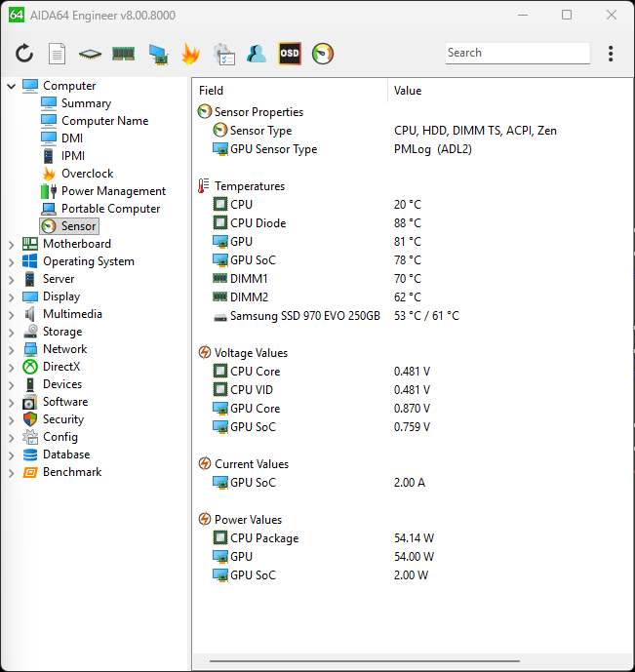The height and width of the screenshot is (672, 635).
Task: Select the DIMM2 temperature row
Action: click(x=413, y=297)
